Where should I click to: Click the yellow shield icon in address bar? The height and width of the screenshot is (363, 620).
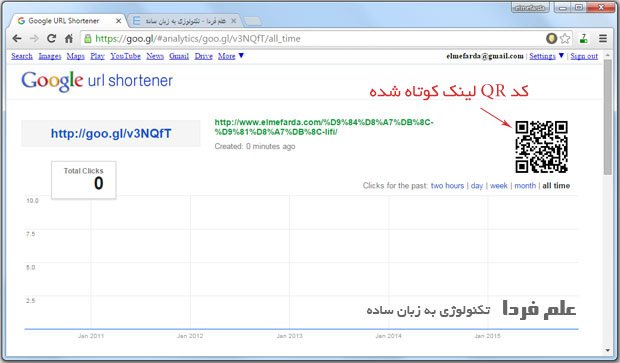pyautogui.click(x=551, y=38)
